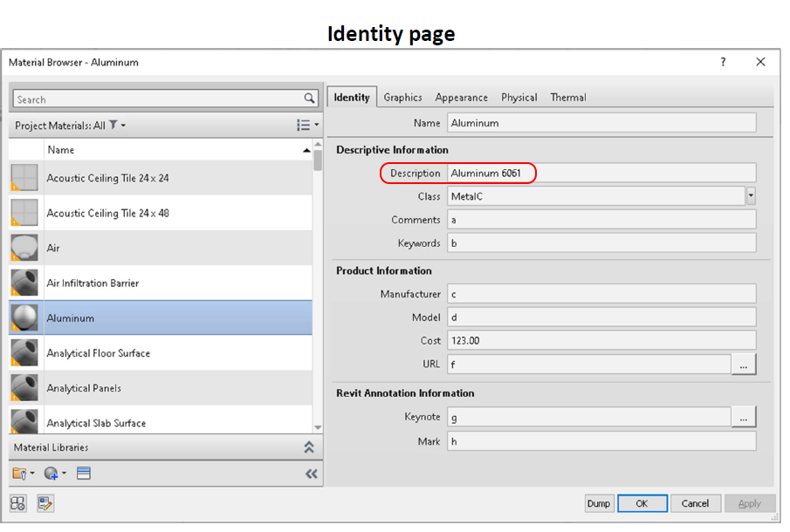Switch to the Physical tab
The width and height of the screenshot is (790, 532).
click(519, 97)
